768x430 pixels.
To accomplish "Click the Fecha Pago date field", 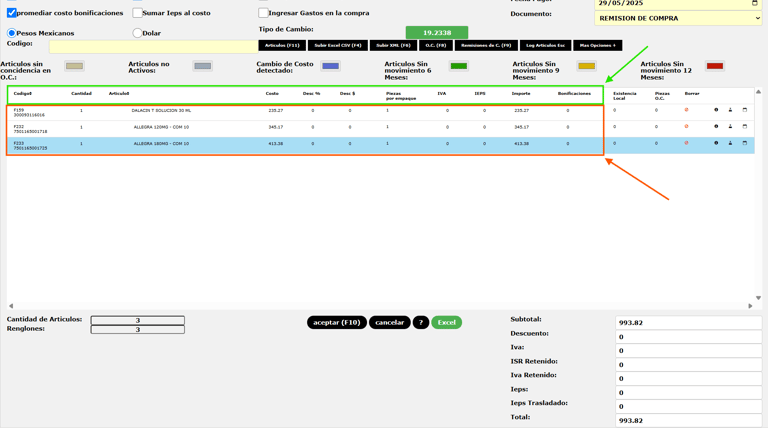I will 678,3.
